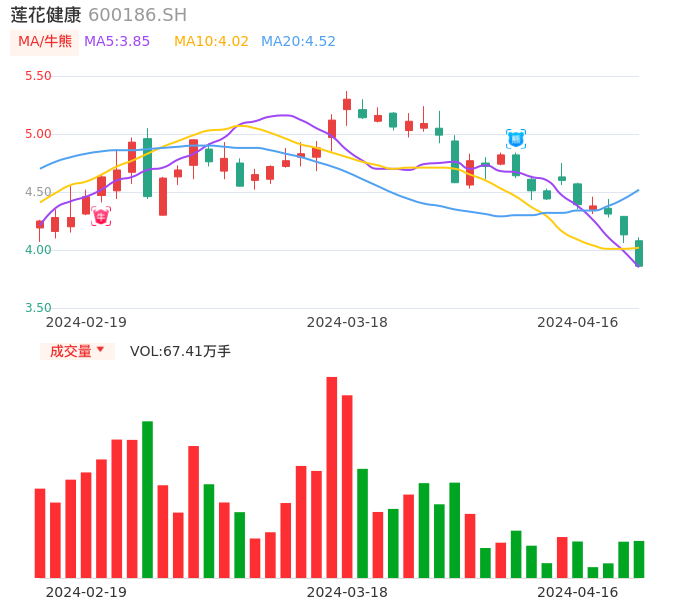The image size is (686, 606).
Task: Click the 3.50 price axis label
Action: (38, 308)
